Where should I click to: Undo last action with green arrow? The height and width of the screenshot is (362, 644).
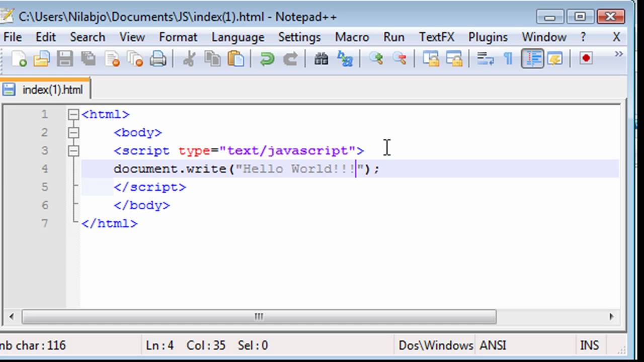point(267,59)
